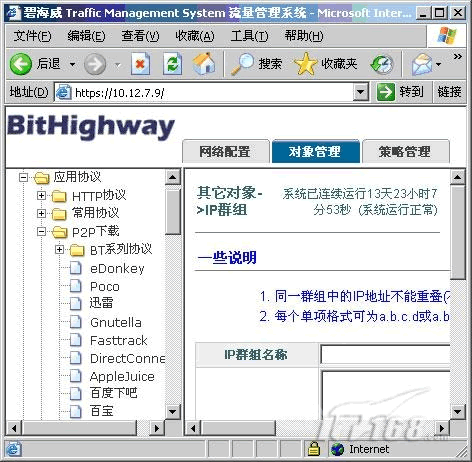Click the History clock icon
This screenshot has height=462, width=472.
tap(382, 64)
